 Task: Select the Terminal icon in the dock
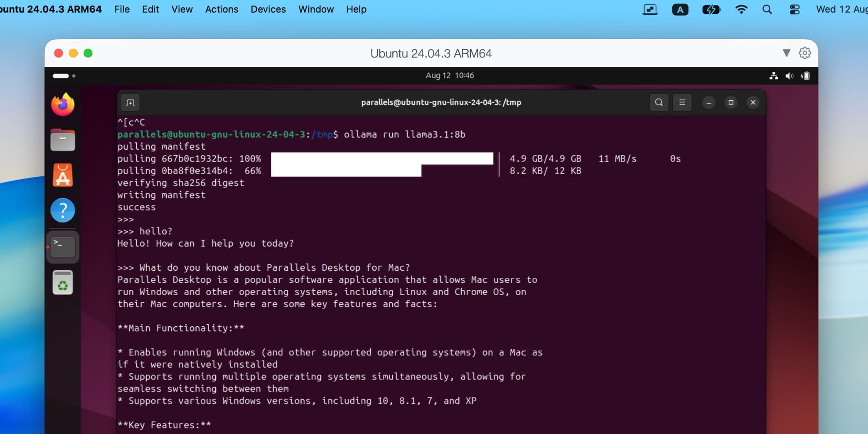(x=63, y=247)
